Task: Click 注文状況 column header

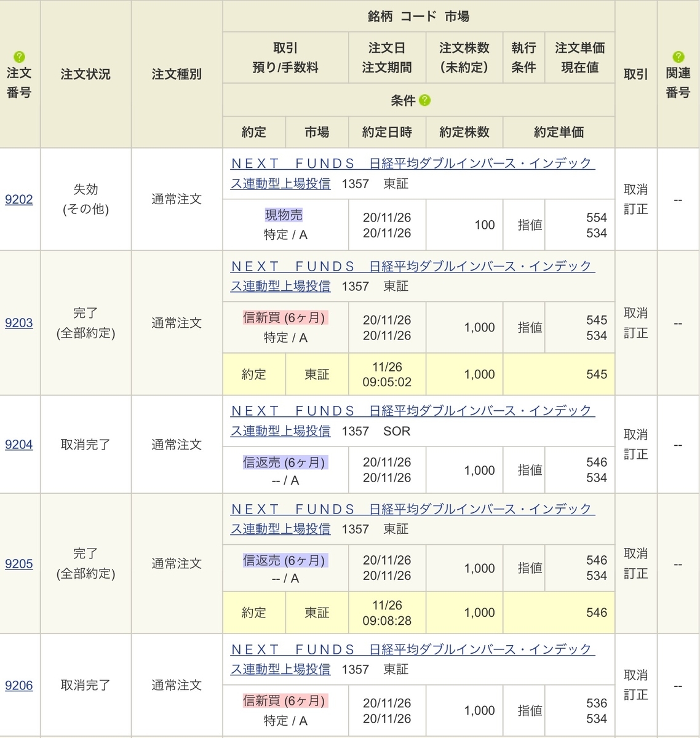Action: 86,74
